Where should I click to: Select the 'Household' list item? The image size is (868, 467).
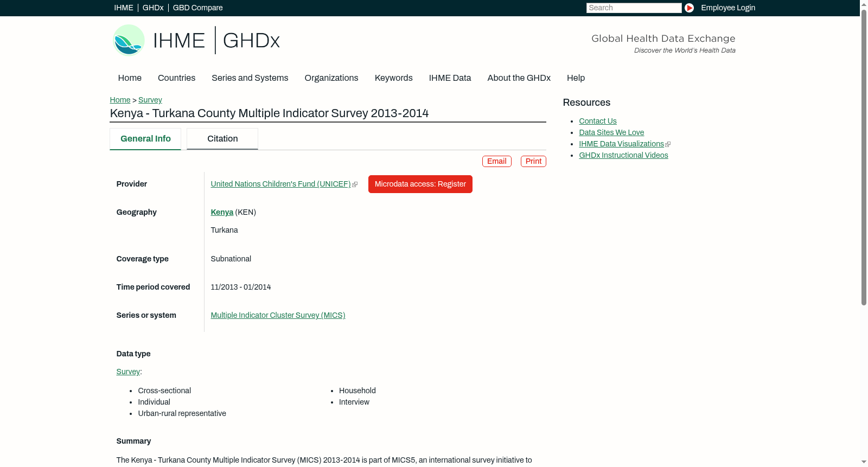click(x=358, y=391)
